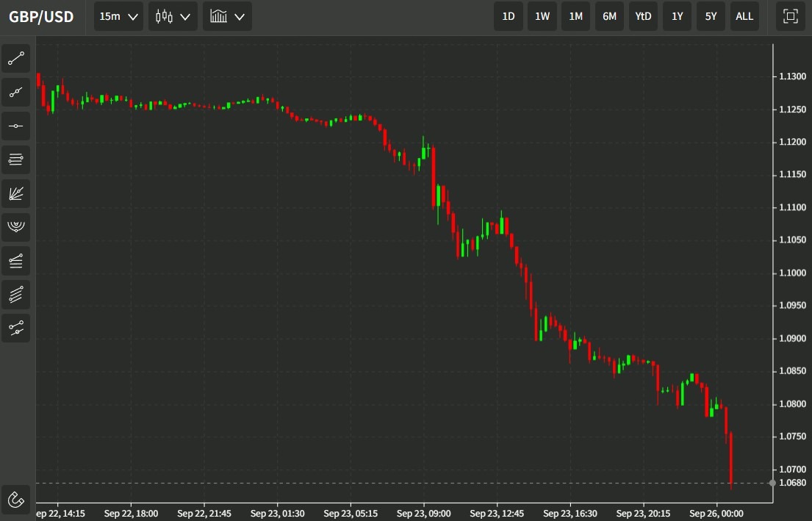Set range to 1Y
The image size is (812, 521).
678,17
